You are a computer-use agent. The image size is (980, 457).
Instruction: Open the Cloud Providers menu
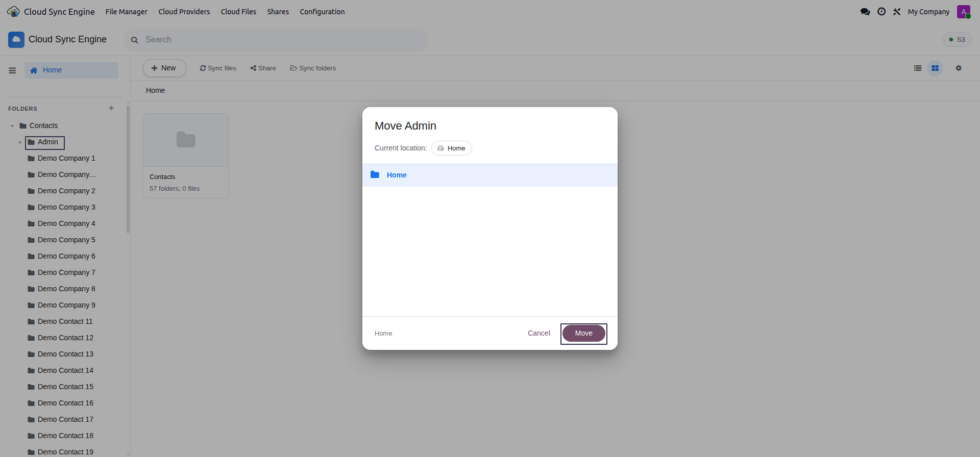(x=184, y=12)
